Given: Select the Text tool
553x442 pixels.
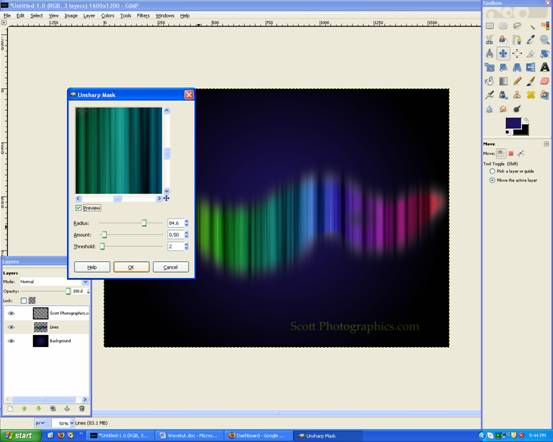Looking at the screenshot, I should pyautogui.click(x=545, y=67).
